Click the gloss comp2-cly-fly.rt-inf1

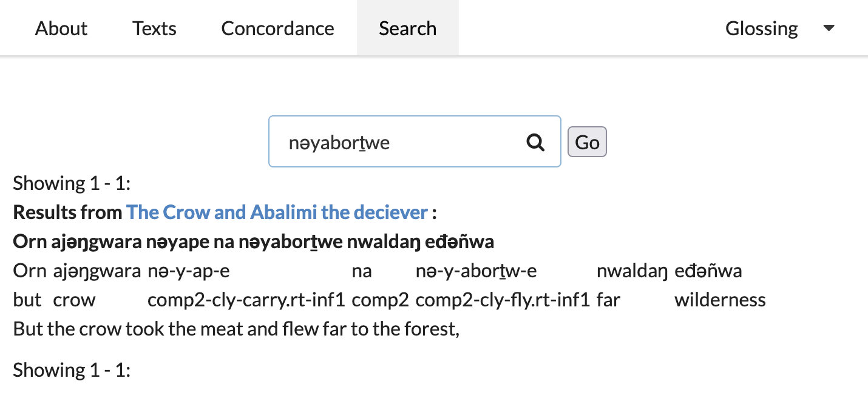(503, 300)
